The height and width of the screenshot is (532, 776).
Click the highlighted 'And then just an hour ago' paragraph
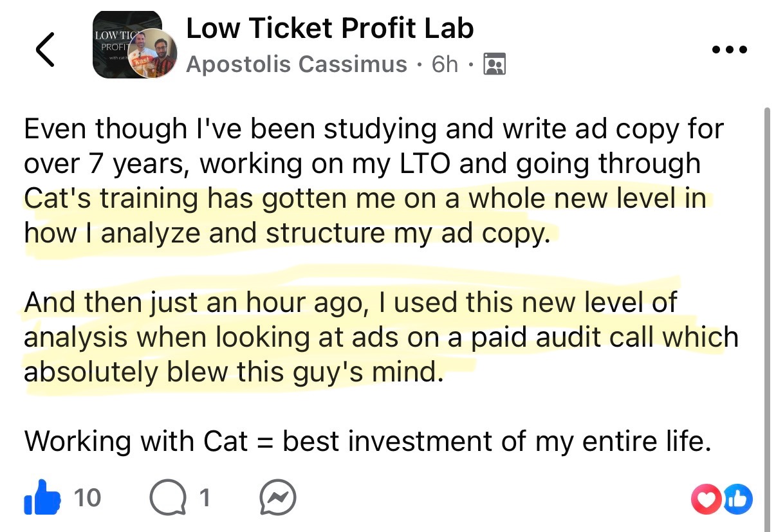coord(381,337)
